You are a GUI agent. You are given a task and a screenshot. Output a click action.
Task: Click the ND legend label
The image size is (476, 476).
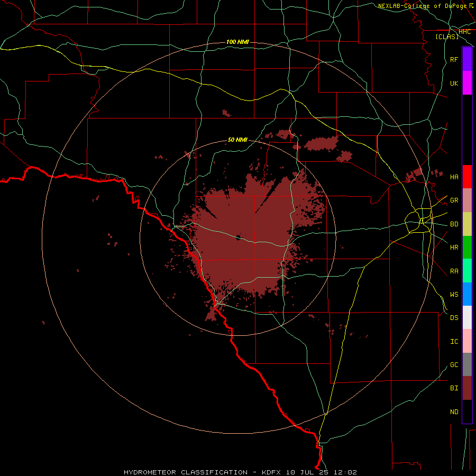[x=454, y=412]
